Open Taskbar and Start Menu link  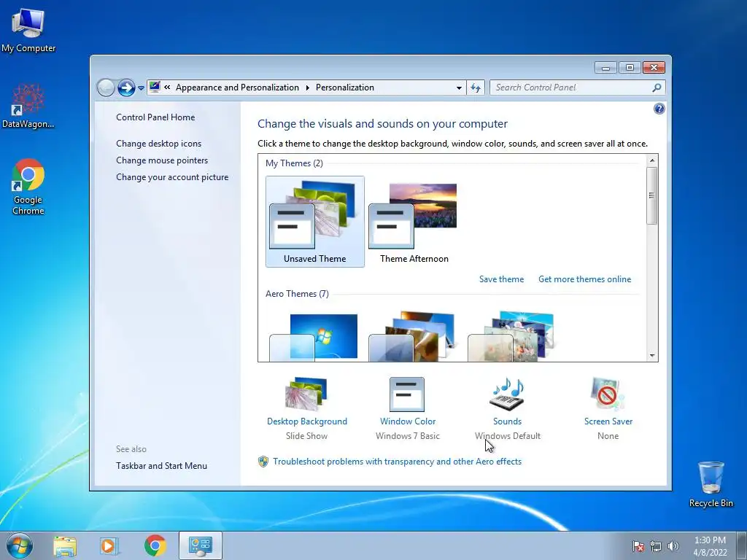161,466
